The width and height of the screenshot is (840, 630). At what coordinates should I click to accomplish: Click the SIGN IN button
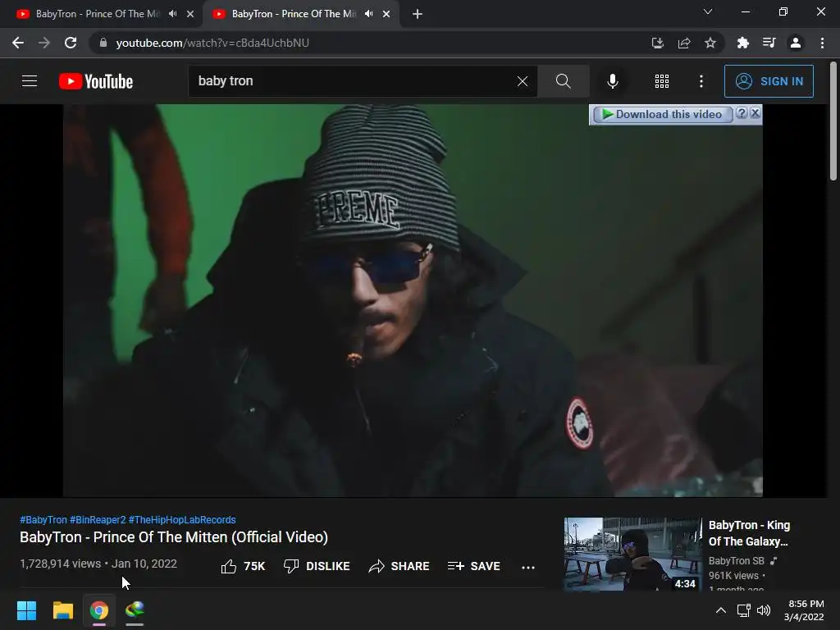pos(769,81)
